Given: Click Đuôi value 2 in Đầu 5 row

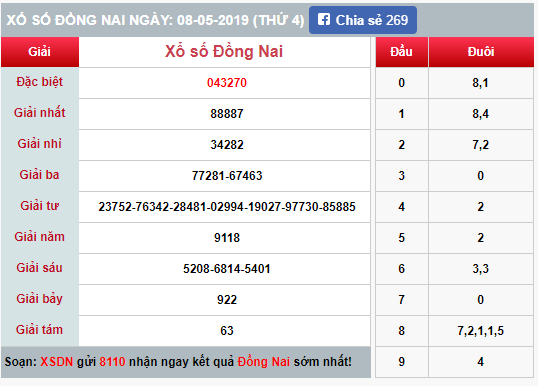Looking at the screenshot, I should click(x=481, y=238).
